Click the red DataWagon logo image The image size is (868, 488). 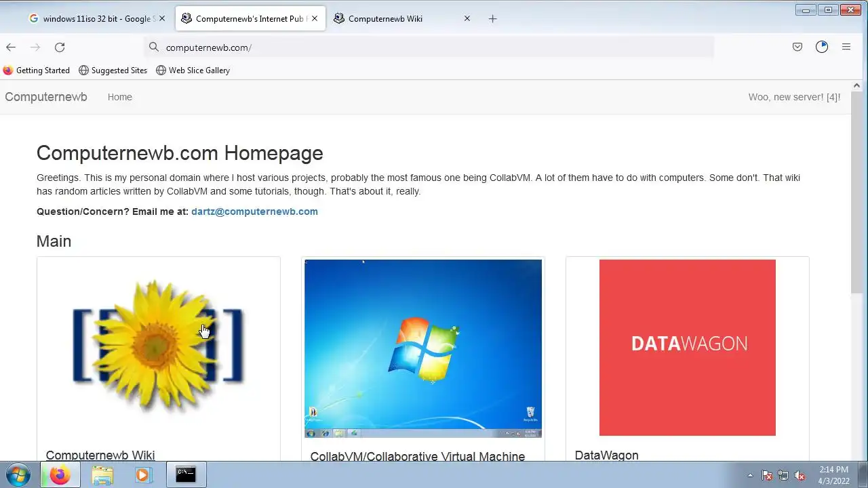pyautogui.click(x=688, y=348)
